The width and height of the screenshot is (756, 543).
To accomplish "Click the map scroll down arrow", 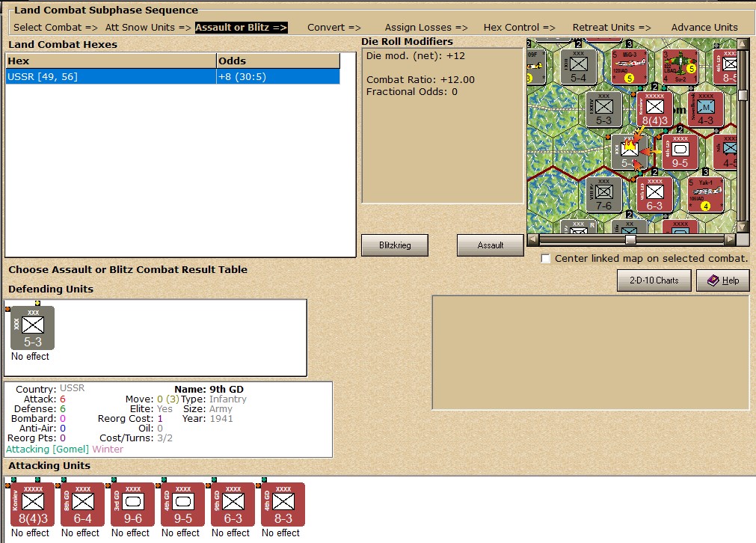I will pyautogui.click(x=743, y=228).
